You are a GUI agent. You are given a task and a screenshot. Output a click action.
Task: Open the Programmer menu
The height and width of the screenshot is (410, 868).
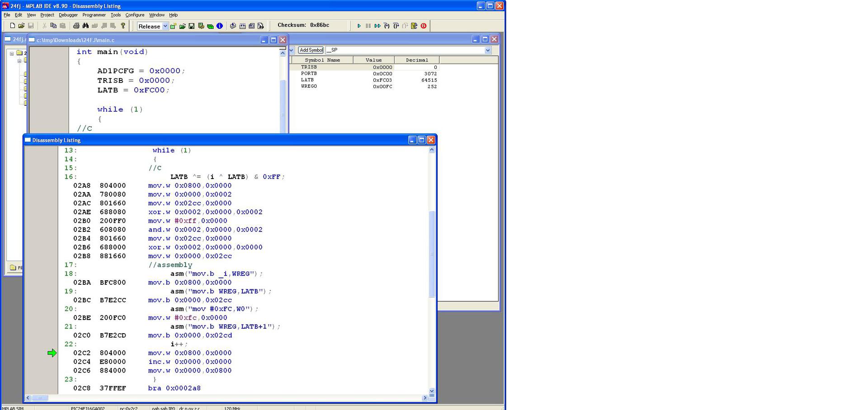pos(94,15)
